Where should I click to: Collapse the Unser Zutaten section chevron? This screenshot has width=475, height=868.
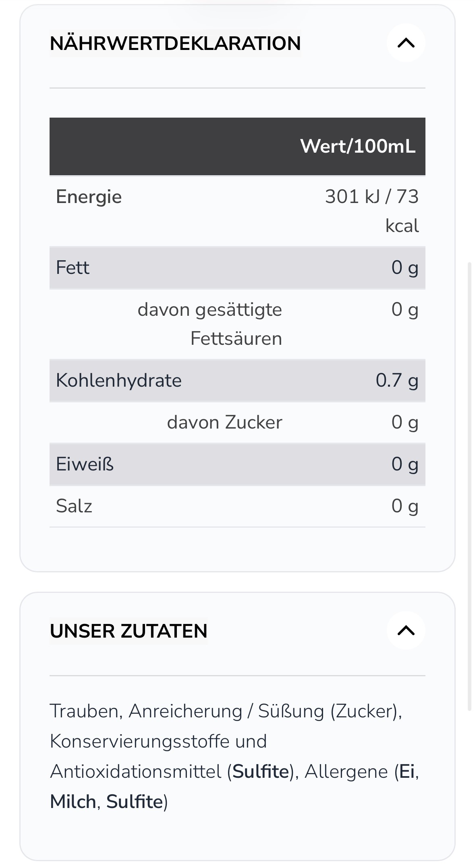pyautogui.click(x=406, y=630)
